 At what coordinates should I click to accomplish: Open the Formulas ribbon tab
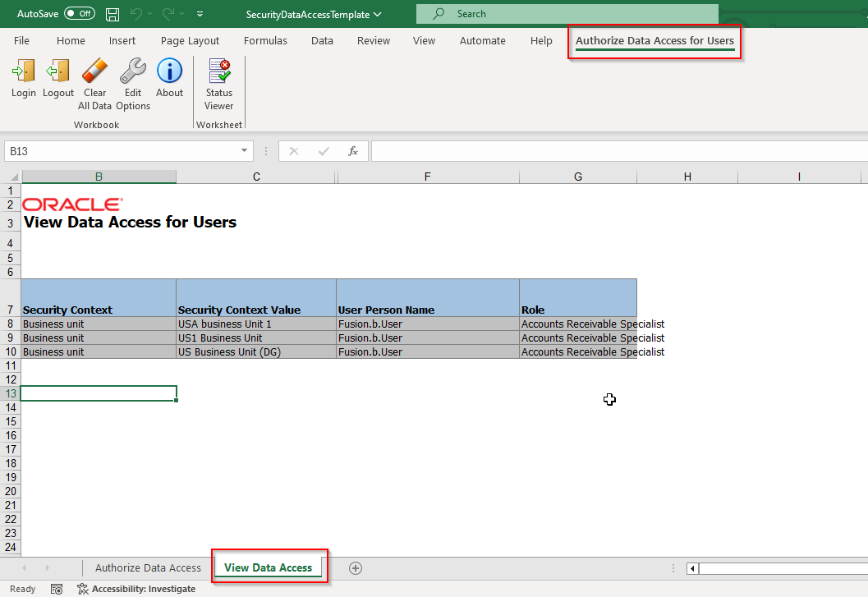click(x=266, y=40)
